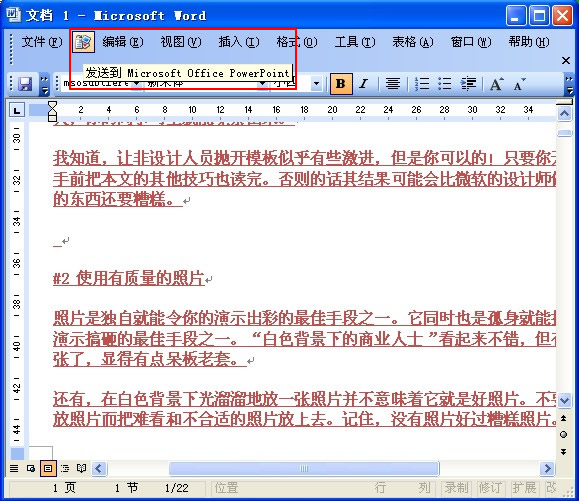Click paragraph starting 我知道，让非设计人员
This screenshot has width=579, height=501.
(x=304, y=179)
